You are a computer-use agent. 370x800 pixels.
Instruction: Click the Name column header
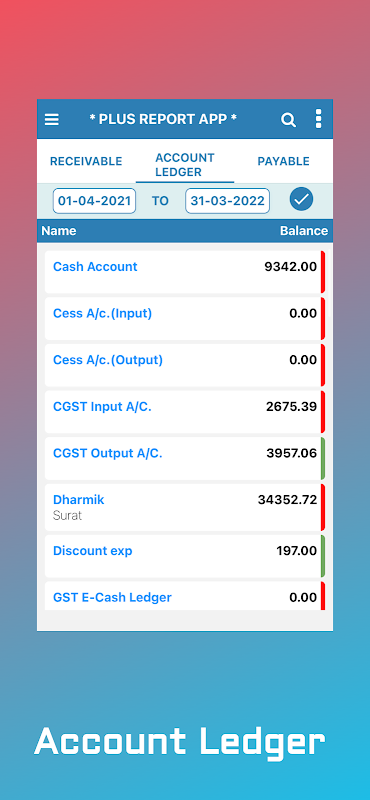(x=59, y=231)
